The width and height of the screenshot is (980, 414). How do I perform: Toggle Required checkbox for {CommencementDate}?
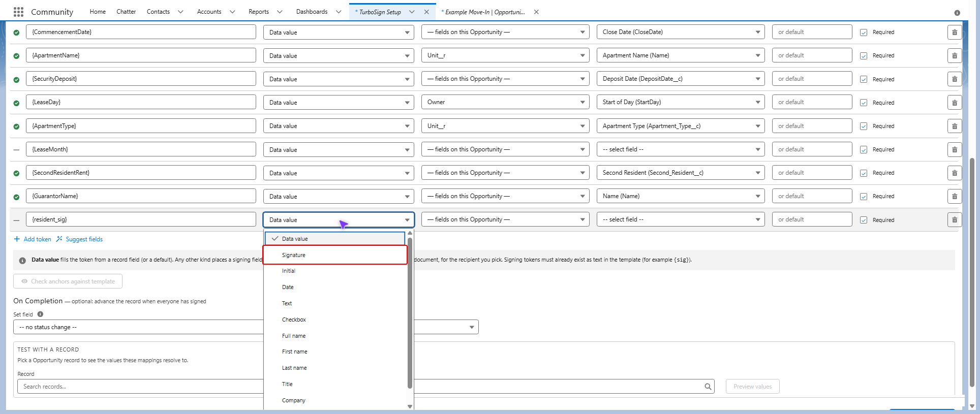(864, 32)
